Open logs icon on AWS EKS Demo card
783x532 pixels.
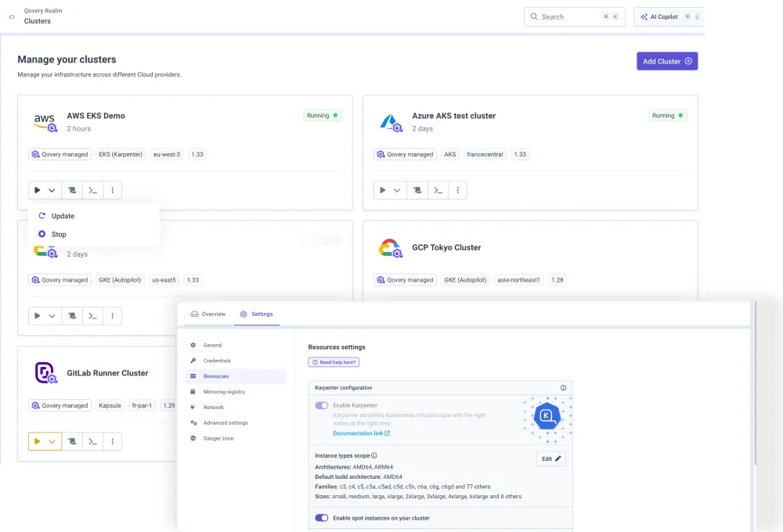[72, 190]
